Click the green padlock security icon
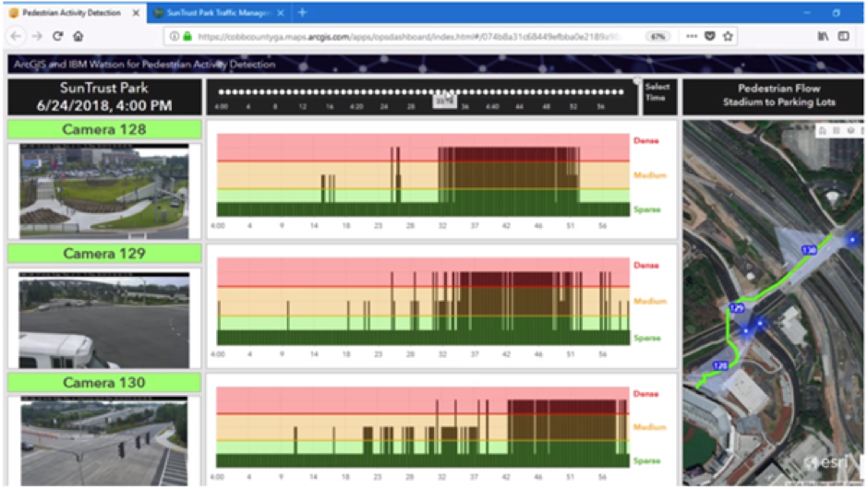The width and height of the screenshot is (868, 489). 187,37
